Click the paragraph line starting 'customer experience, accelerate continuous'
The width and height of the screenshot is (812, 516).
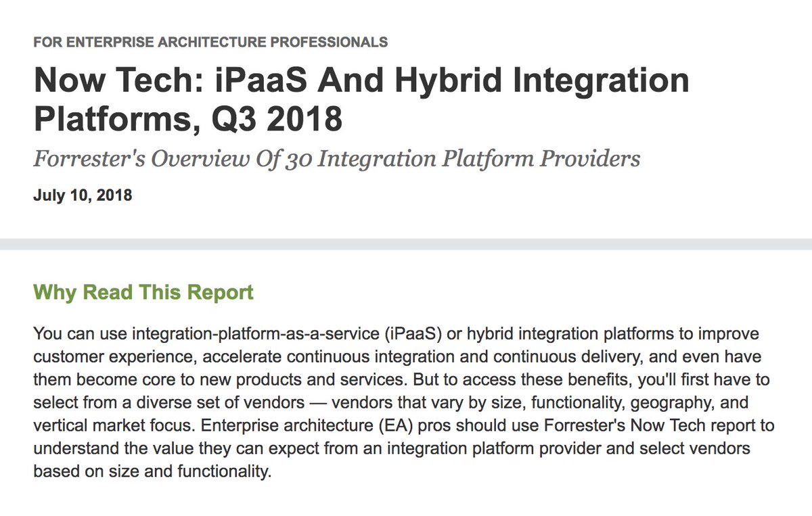point(397,357)
